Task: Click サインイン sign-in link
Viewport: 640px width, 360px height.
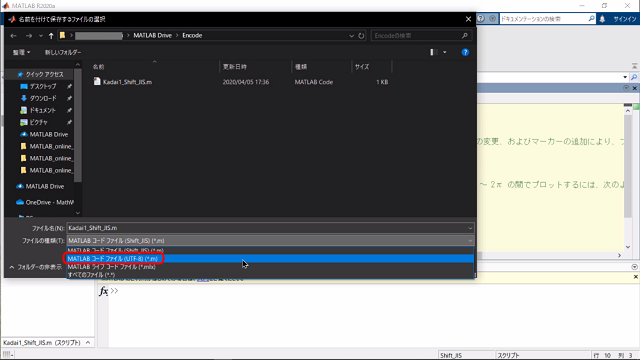Action: pos(624,19)
